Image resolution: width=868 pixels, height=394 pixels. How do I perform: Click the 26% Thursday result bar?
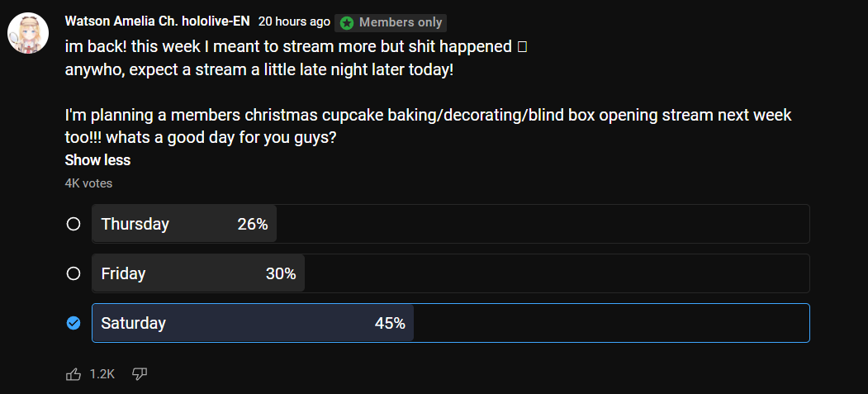point(184,224)
